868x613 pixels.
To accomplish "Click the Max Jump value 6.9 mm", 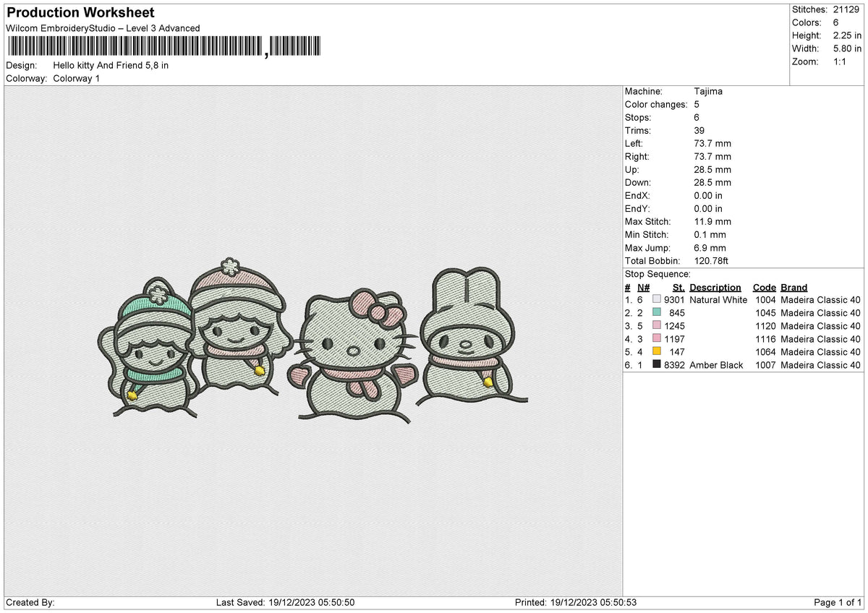I will 710,247.
